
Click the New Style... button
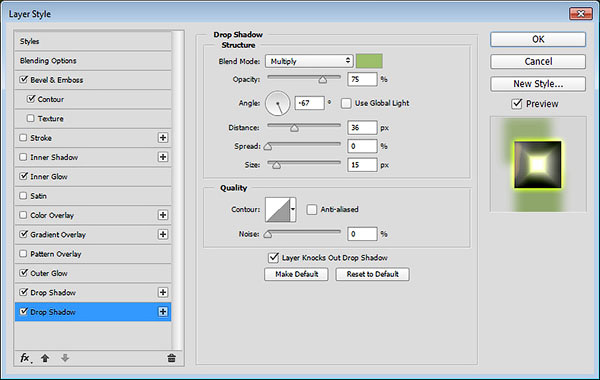tap(538, 84)
